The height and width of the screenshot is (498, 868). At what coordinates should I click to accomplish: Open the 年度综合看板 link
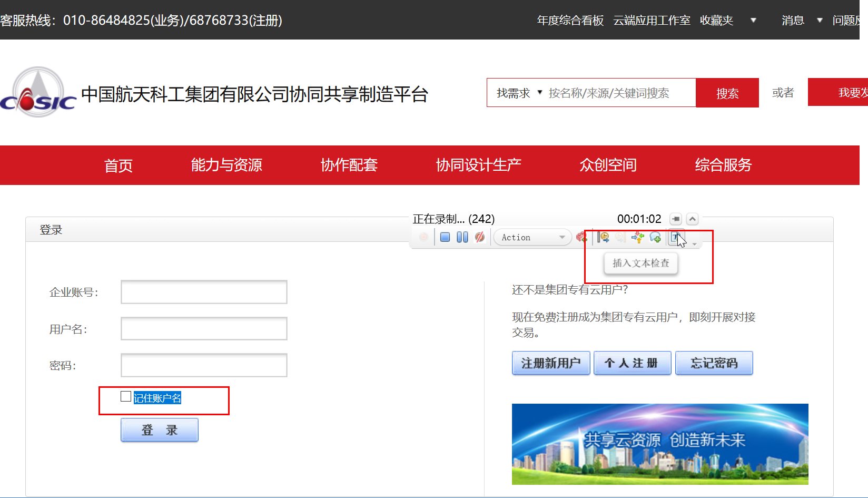point(570,21)
